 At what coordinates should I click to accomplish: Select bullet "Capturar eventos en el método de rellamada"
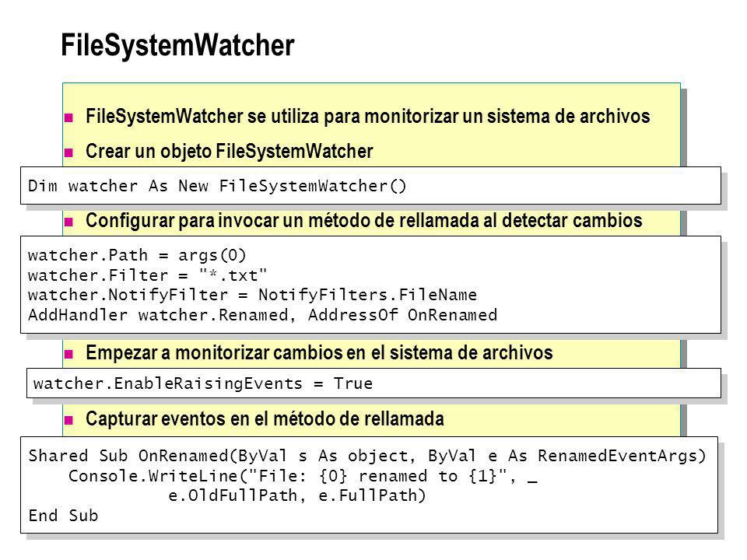[265, 419]
